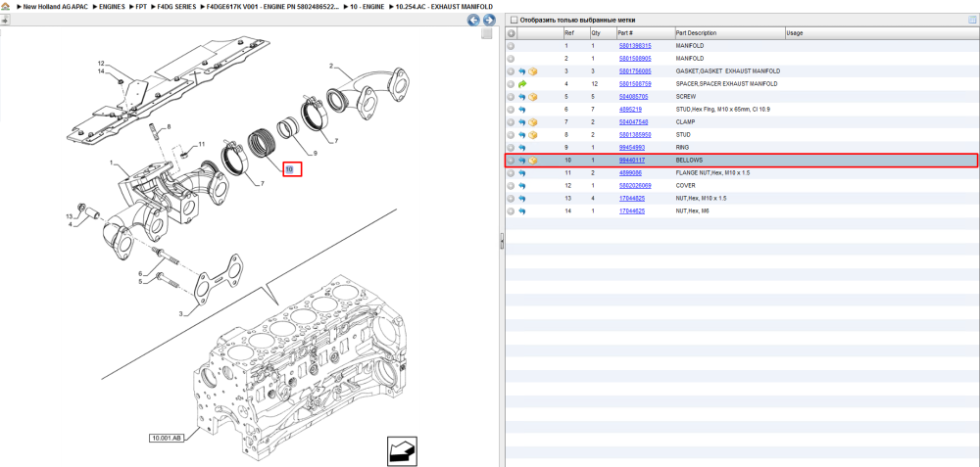Click the blue arrow icon in COVER row
Viewport: 980px width, 467px height.
[x=522, y=185]
